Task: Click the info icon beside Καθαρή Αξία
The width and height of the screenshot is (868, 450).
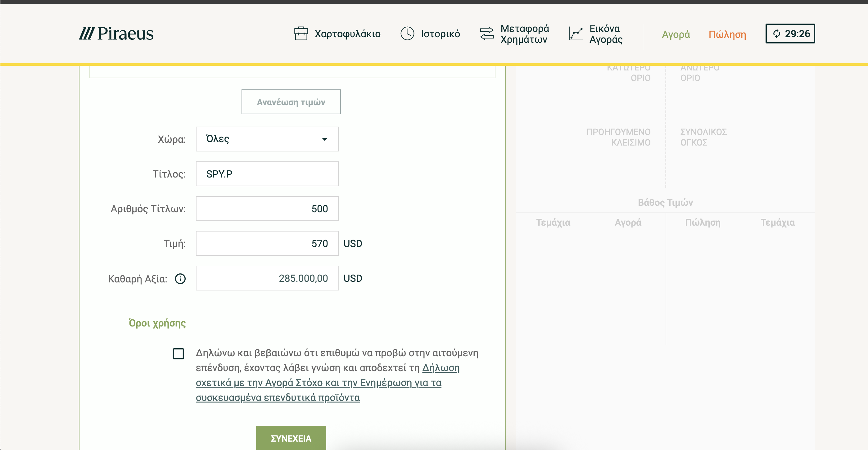Action: (x=180, y=279)
